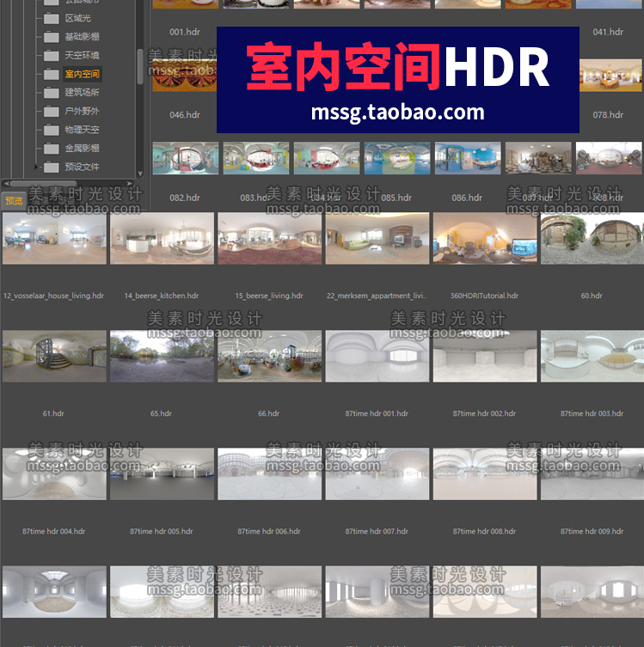Screen dimensions: 644x647
Task: Select the thumbnail above 084.hdr
Action: coord(327,158)
